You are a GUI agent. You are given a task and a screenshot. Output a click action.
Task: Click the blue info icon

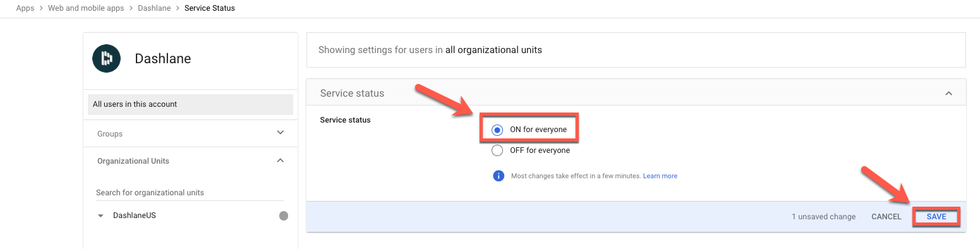(498, 176)
